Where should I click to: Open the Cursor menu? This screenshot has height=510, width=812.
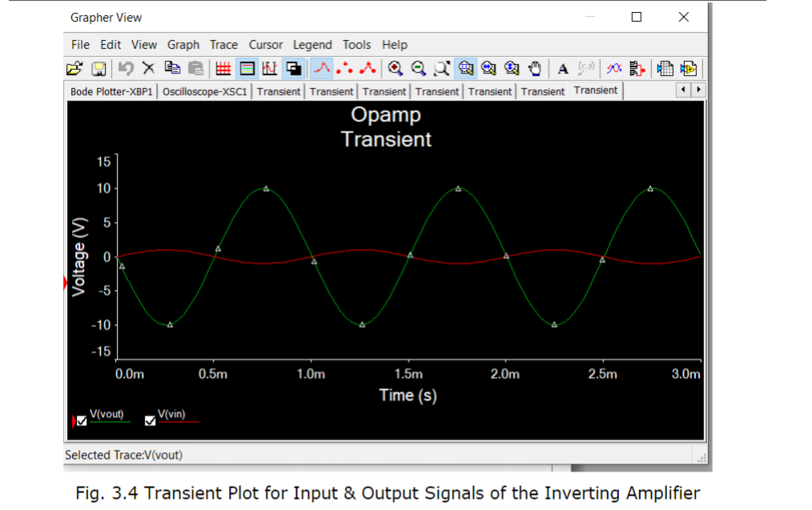(265, 45)
